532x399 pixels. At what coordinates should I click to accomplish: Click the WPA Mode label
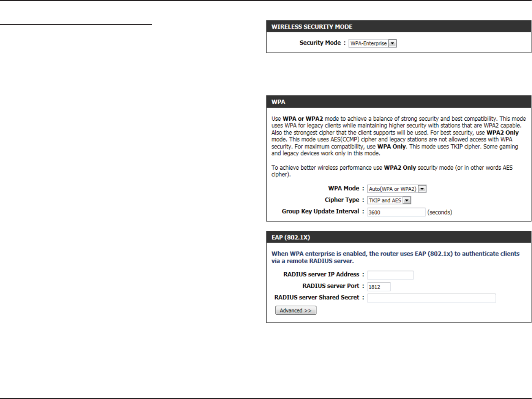coord(346,188)
